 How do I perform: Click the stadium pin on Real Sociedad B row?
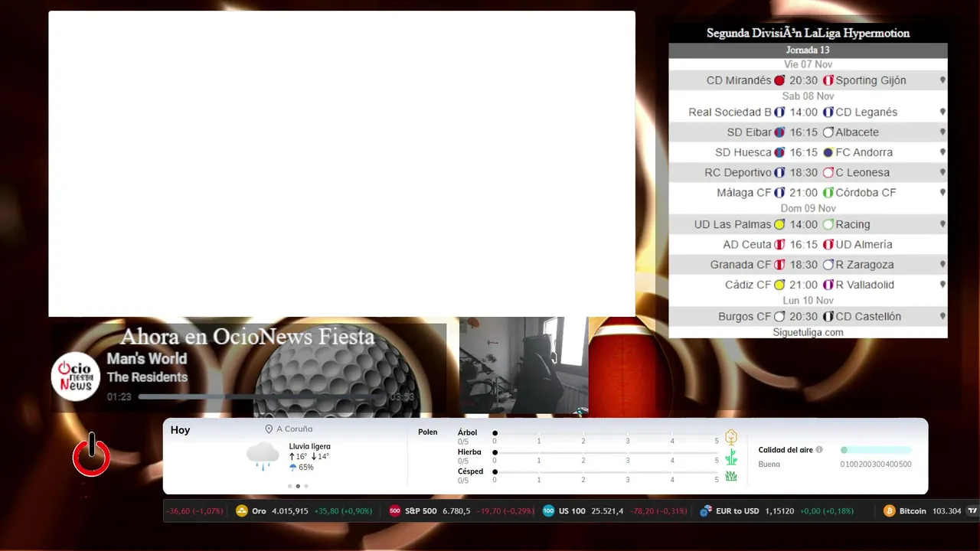pos(942,112)
